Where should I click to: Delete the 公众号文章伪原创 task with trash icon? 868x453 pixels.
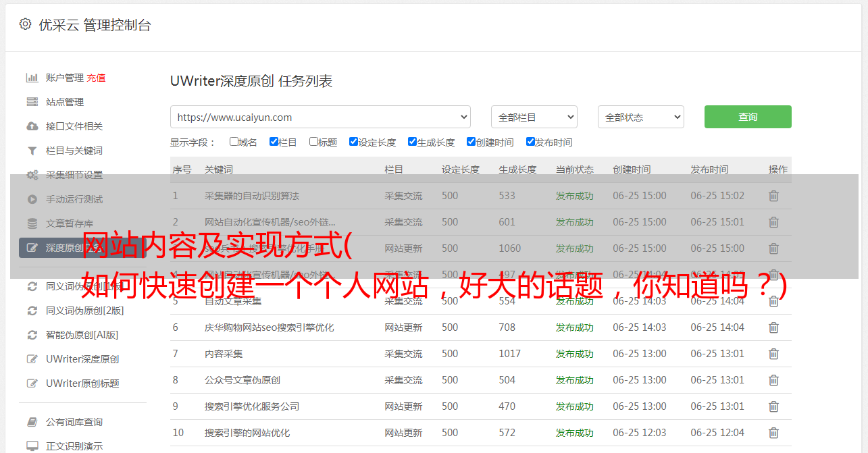[x=773, y=380]
